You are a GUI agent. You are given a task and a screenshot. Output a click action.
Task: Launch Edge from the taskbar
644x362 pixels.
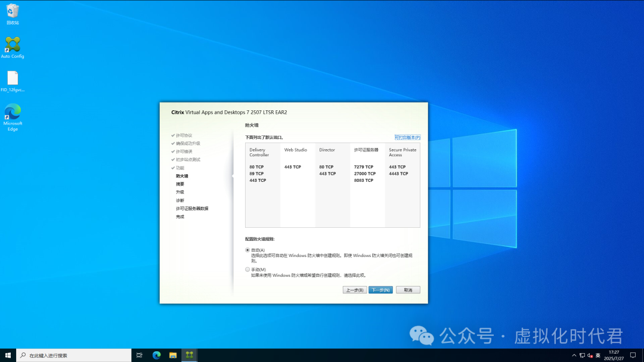point(156,355)
